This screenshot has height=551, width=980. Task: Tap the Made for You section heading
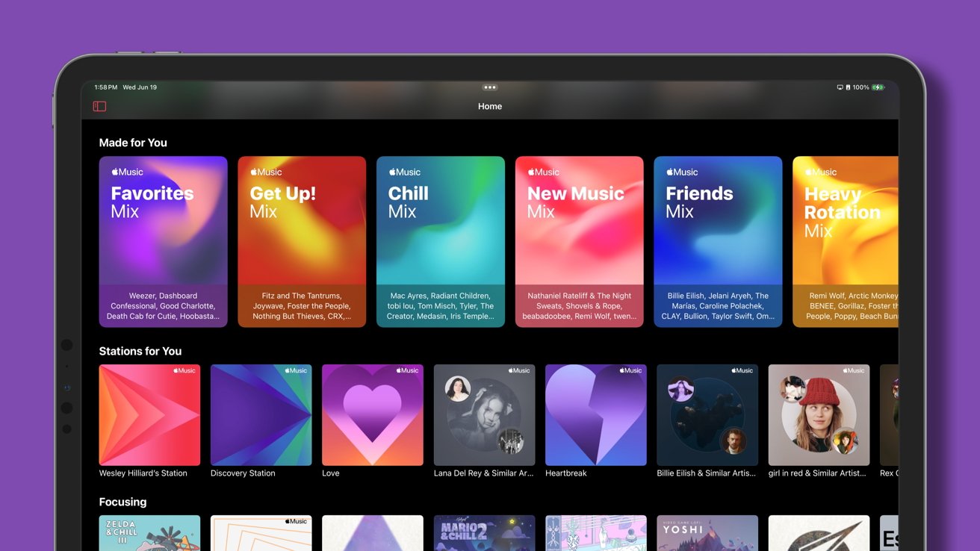pyautogui.click(x=133, y=143)
